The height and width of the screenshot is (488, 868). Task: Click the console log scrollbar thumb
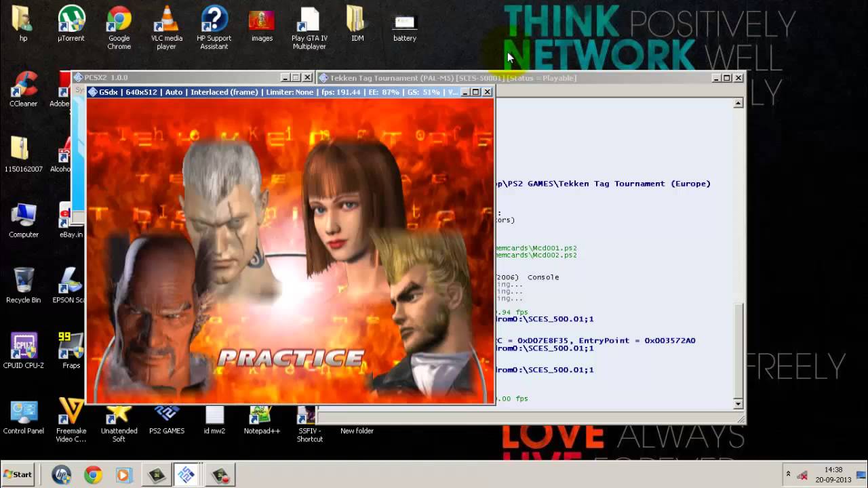[738, 350]
